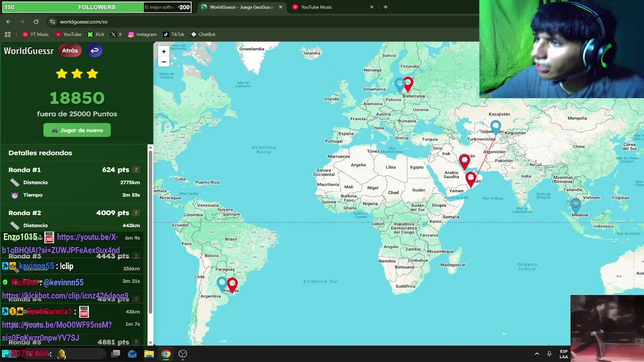Click the Groenlandia label on map
644x362 pixels.
point(252,49)
